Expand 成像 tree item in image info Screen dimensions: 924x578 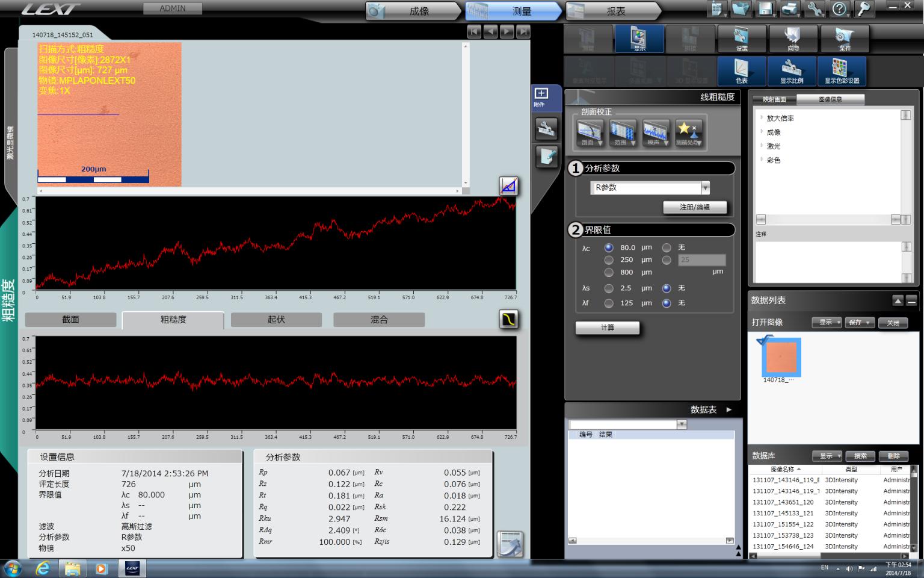[762, 132]
